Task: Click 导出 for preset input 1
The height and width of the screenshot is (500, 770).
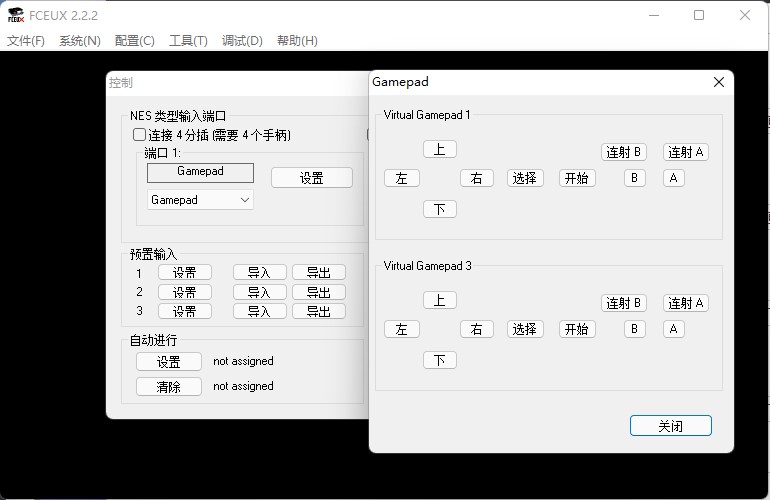Action: [319, 272]
